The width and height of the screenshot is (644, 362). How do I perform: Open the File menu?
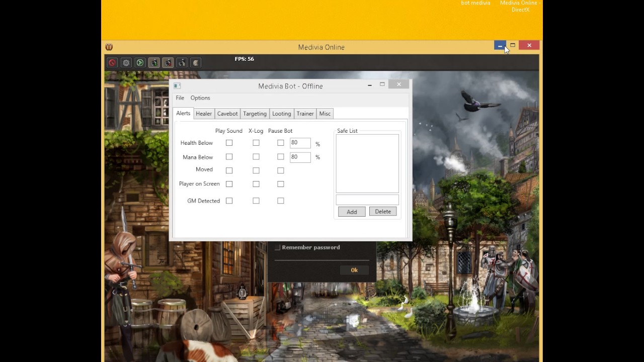click(180, 98)
